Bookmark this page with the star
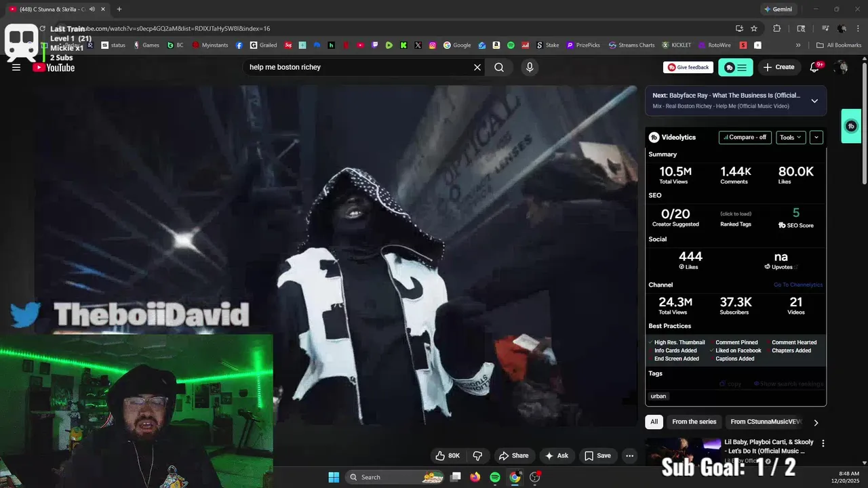868x488 pixels. 754,28
